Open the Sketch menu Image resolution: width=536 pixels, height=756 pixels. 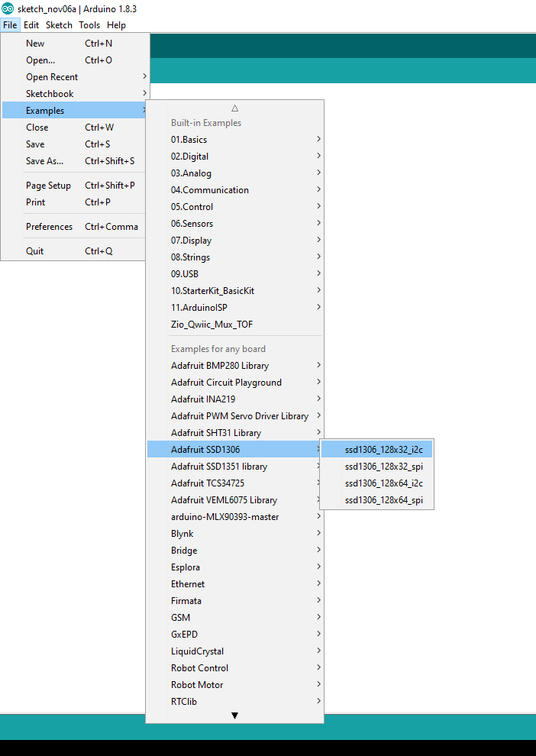(59, 25)
